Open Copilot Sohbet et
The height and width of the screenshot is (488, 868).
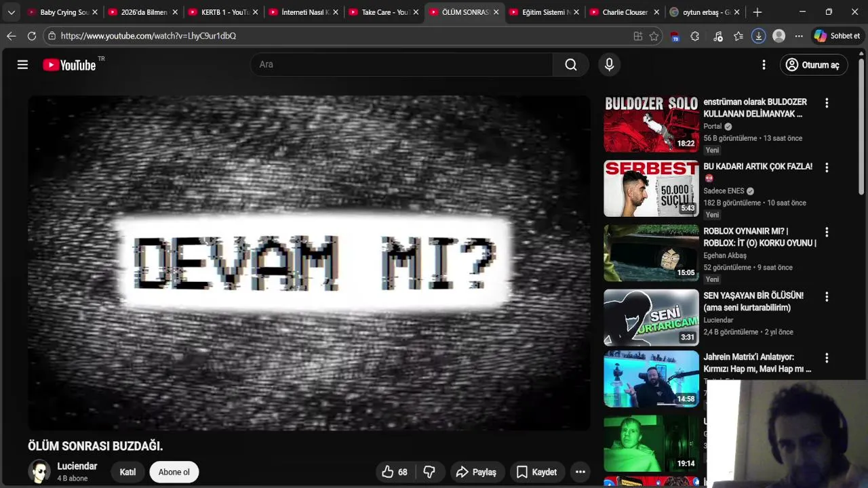837,36
